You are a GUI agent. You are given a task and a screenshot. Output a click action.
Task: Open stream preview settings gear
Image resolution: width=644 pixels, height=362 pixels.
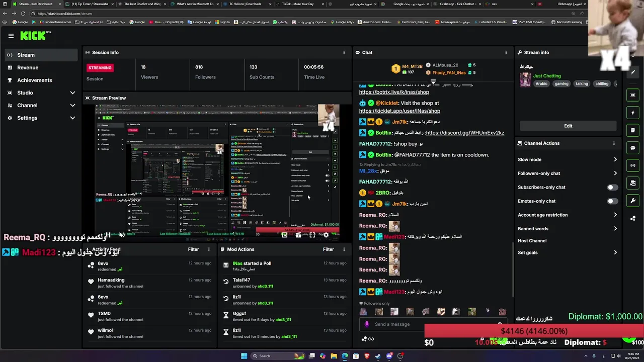click(x=326, y=235)
